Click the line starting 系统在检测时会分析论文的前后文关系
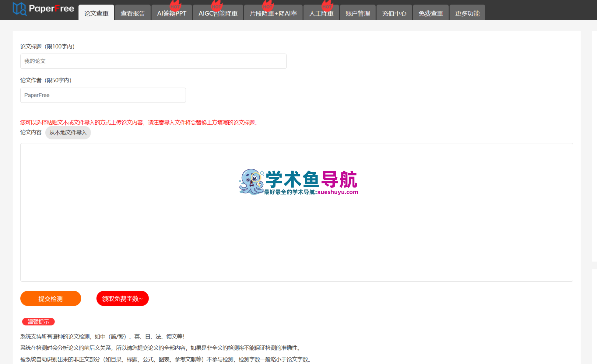597x364 pixels. (161, 348)
